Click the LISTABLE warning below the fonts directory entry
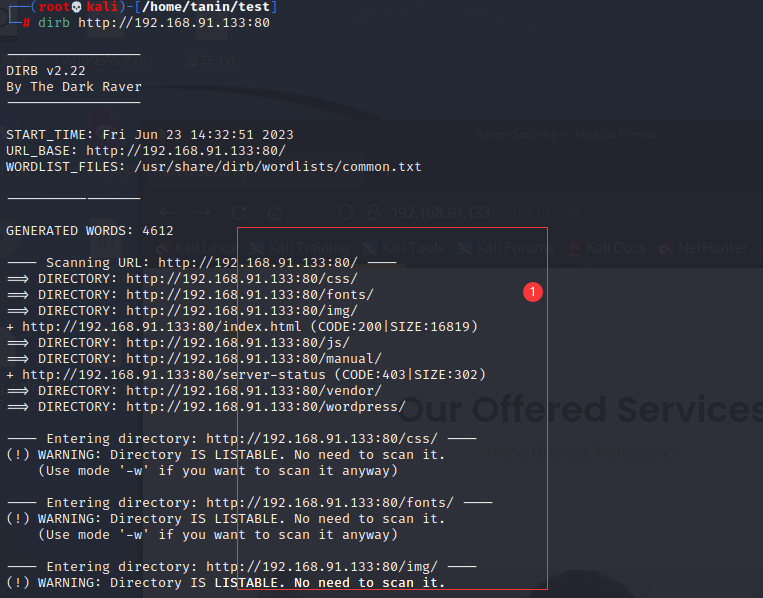This screenshot has width=763, height=598. coord(225,518)
